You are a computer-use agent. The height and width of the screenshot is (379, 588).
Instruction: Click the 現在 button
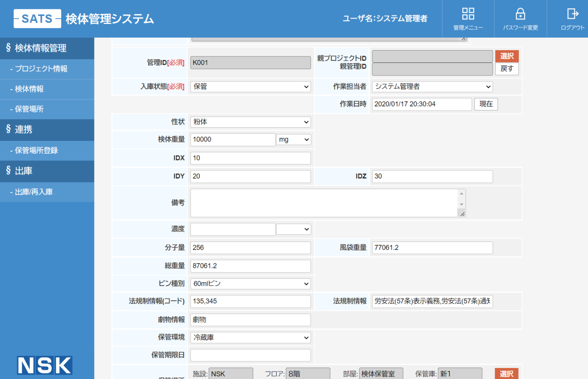point(486,104)
